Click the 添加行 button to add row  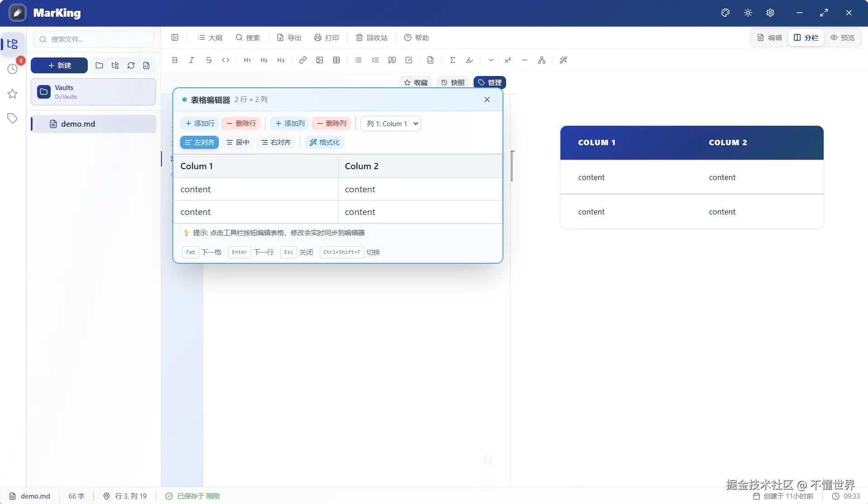199,123
